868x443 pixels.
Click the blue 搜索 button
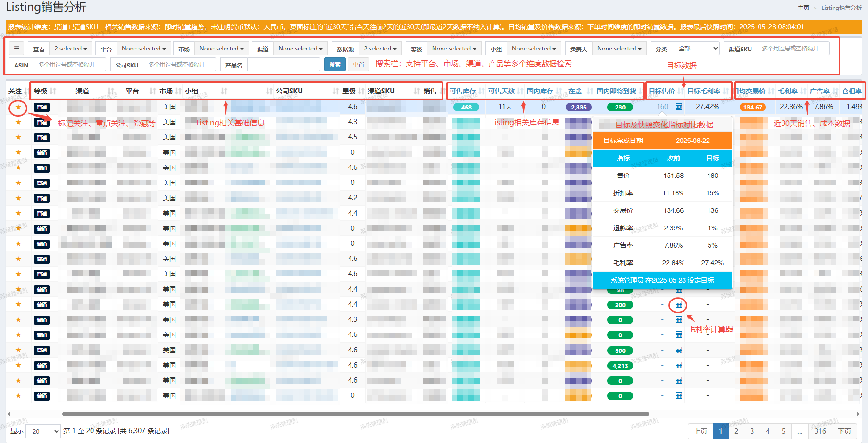pos(334,65)
